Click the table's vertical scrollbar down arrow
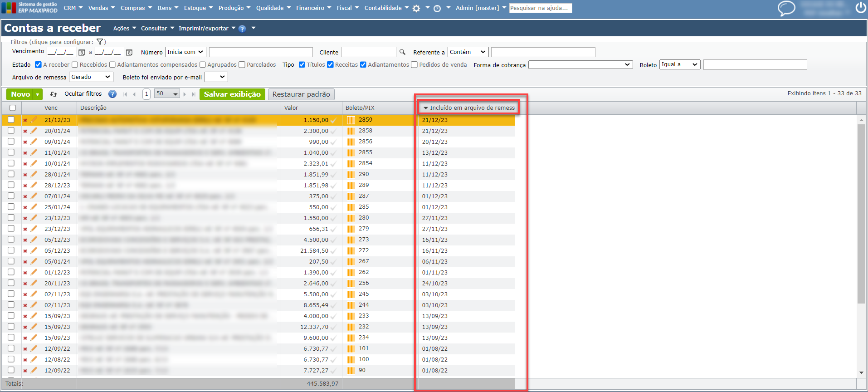The image size is (868, 392). point(861,373)
